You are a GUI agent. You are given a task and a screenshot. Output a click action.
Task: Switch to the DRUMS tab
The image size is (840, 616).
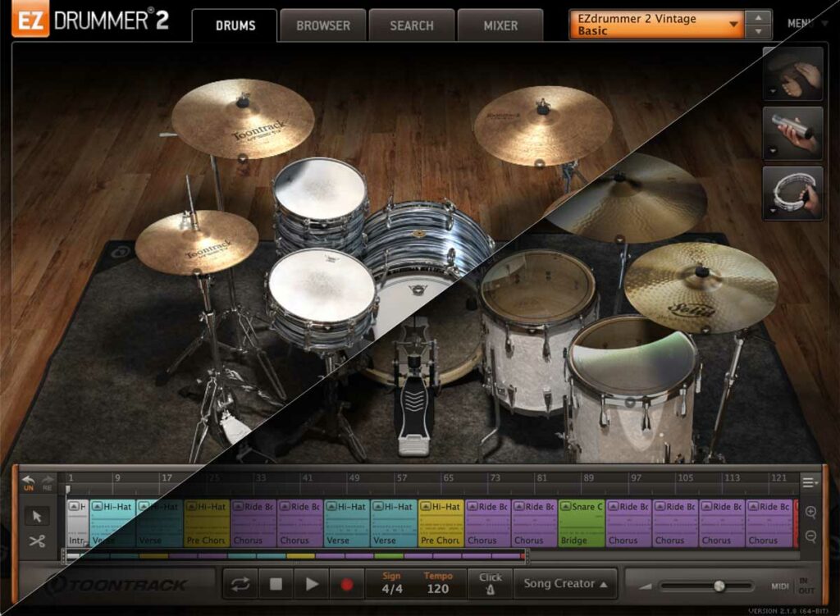click(235, 25)
